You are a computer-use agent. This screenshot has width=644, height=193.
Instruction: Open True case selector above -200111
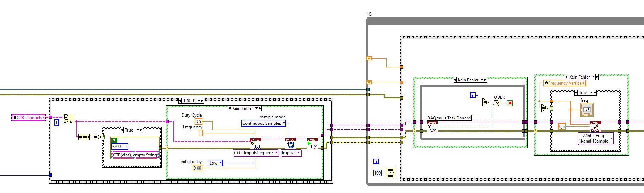coord(132,130)
